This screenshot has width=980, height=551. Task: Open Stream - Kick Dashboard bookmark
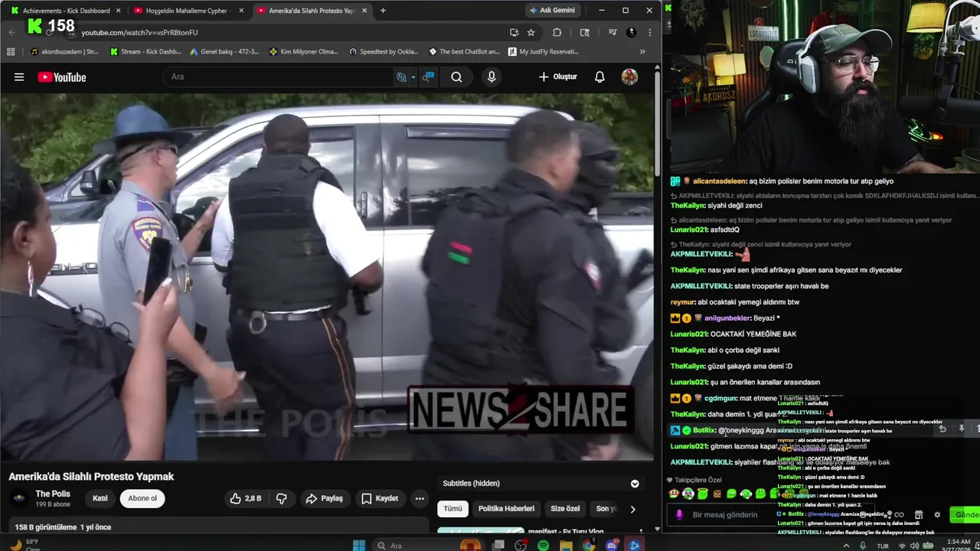pyautogui.click(x=145, y=51)
